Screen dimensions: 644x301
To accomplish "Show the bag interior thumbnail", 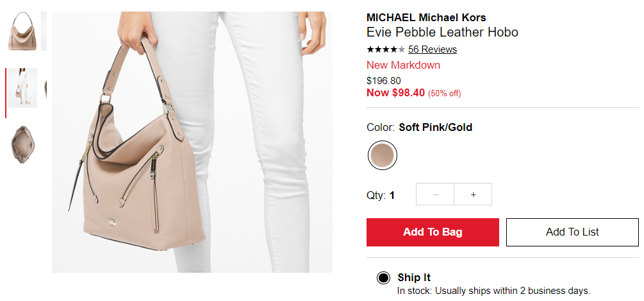I will click(22, 144).
